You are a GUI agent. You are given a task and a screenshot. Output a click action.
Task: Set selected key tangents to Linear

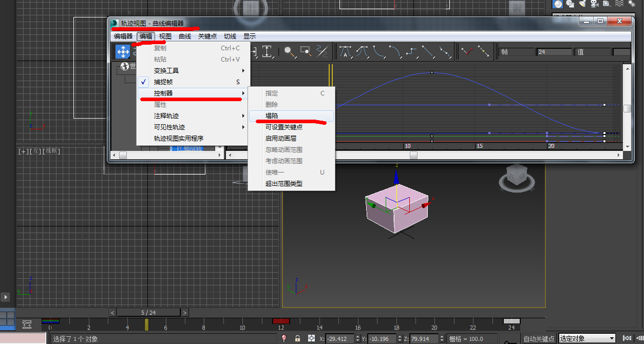[427, 51]
